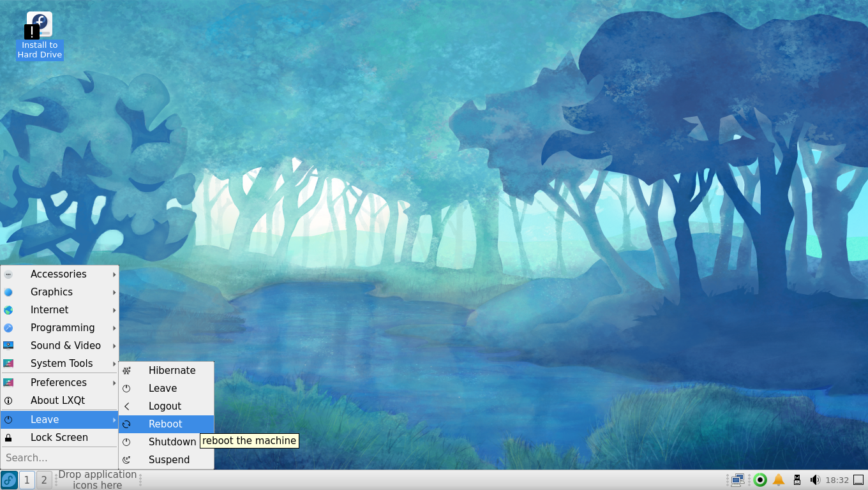Expand the Graphics submenu arrow
This screenshot has width=868, height=490.
pos(114,292)
